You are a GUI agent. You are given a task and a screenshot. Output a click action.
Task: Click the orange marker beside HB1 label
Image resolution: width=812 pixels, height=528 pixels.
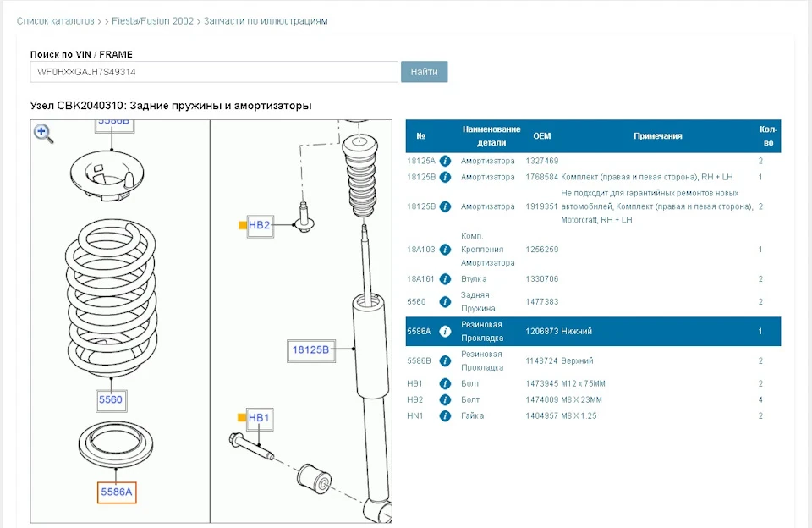[241, 418]
